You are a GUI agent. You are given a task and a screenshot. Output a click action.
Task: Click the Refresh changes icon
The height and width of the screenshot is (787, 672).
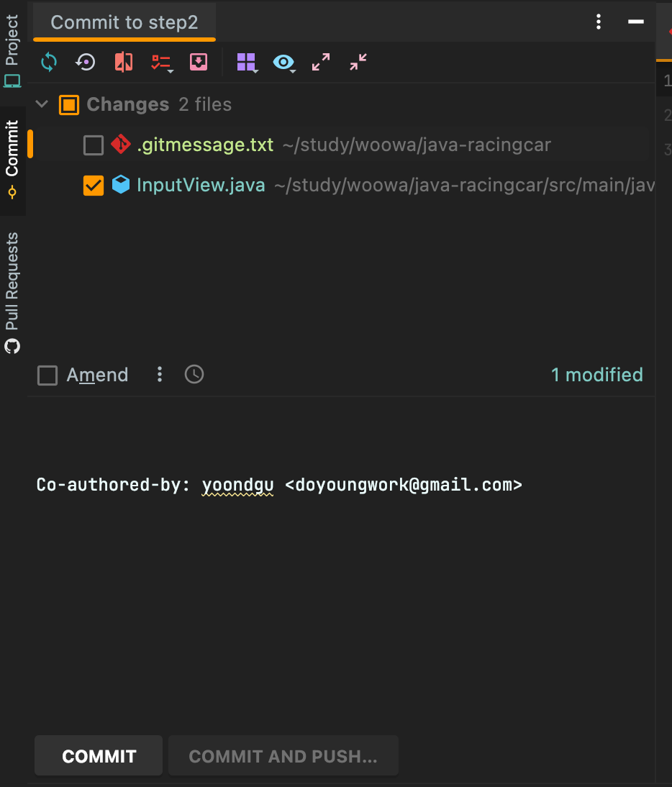click(49, 63)
